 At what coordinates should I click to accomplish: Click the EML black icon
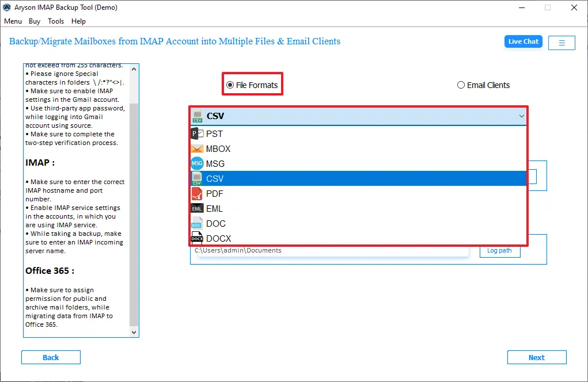197,209
